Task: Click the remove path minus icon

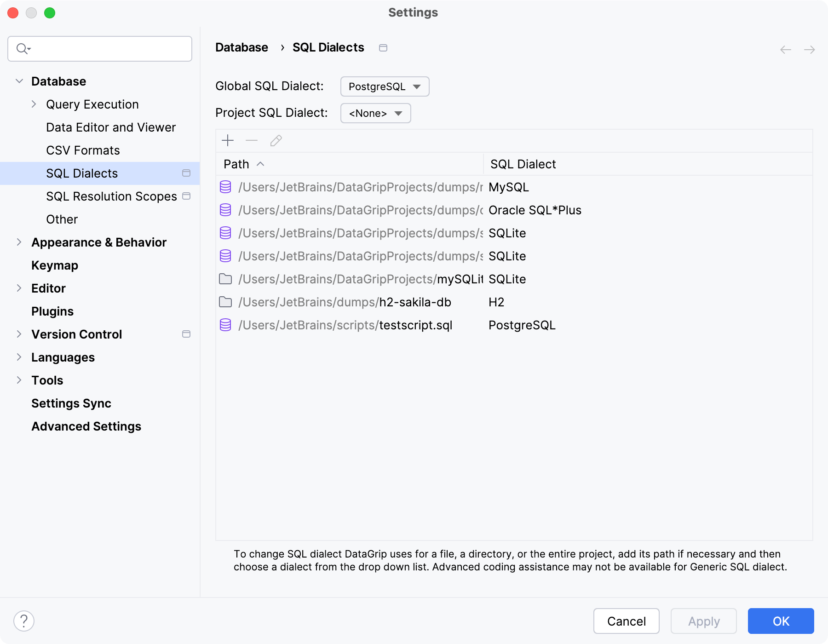Action: click(x=251, y=140)
